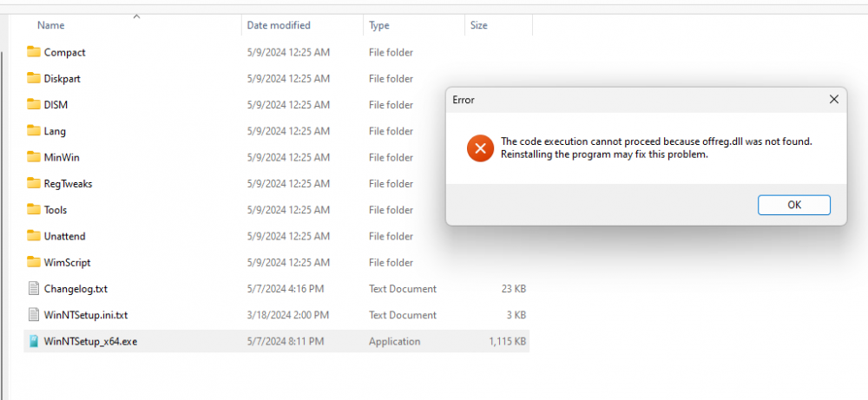Click the Compact folder icon
The image size is (868, 400).
(34, 52)
